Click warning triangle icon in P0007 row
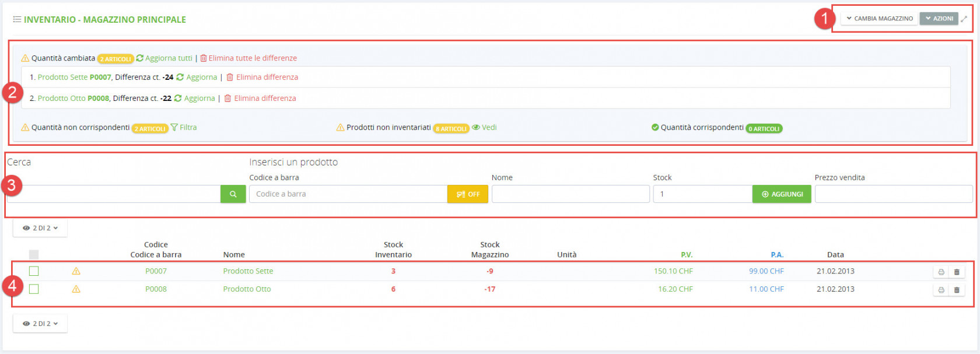This screenshot has height=354, width=980. click(76, 271)
